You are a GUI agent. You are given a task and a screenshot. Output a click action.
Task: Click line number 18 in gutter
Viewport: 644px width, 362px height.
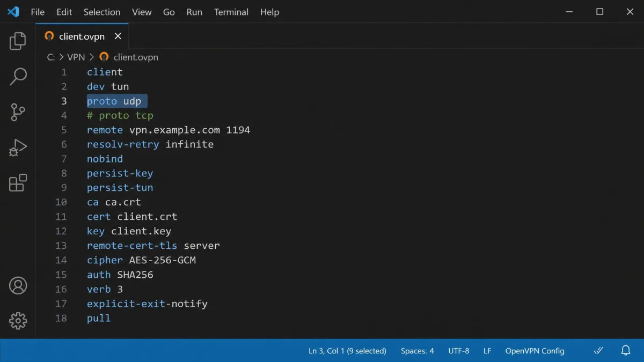coord(61,318)
